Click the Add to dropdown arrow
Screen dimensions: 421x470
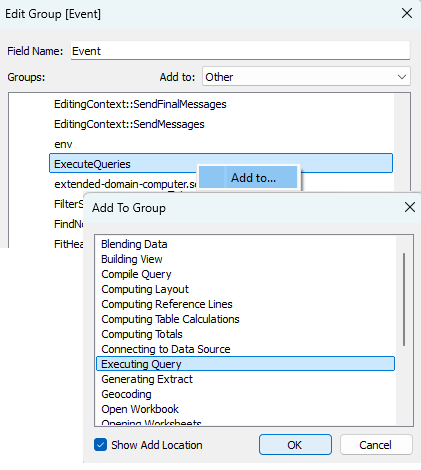[402, 77]
